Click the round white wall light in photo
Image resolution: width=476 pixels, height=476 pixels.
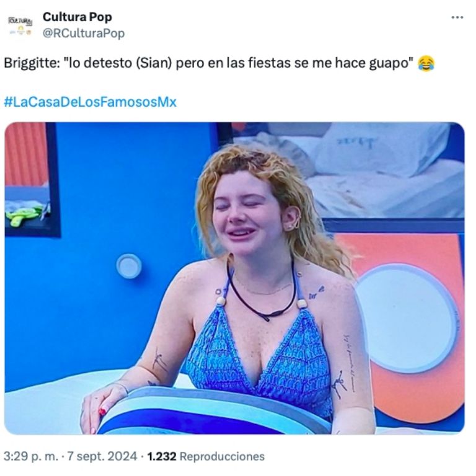pos(129,266)
